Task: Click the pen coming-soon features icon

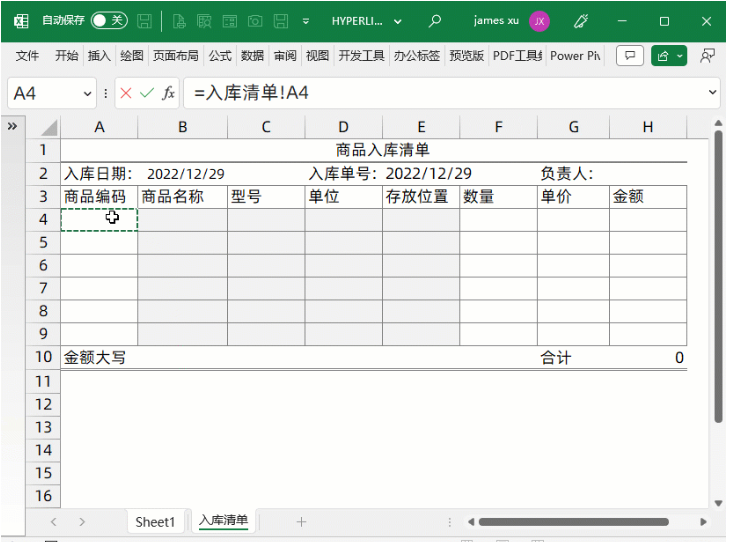Action: 581,21
